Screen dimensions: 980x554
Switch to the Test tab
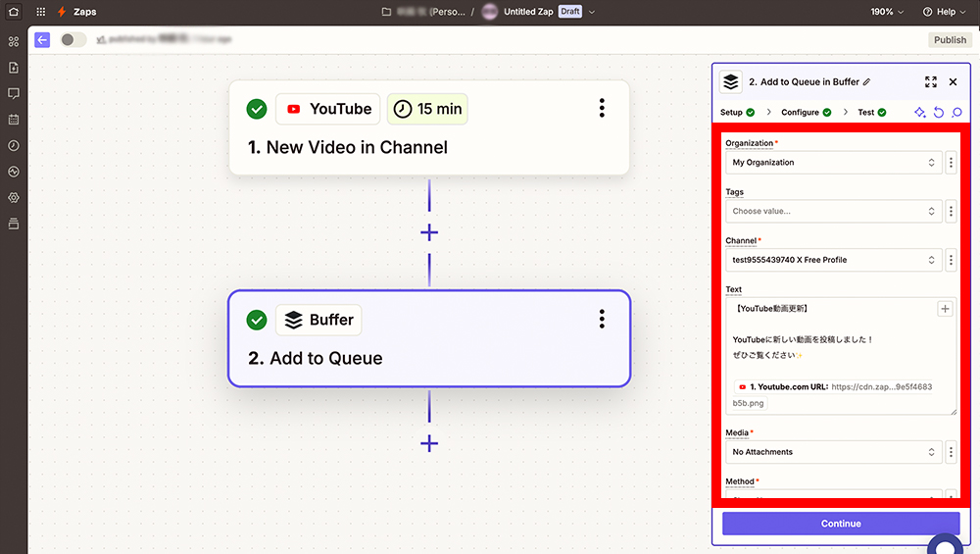point(872,113)
